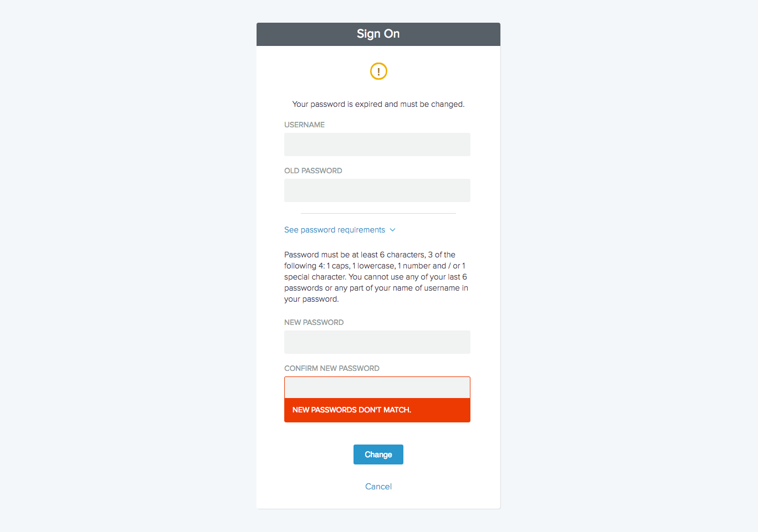Select the New Password input box
The width and height of the screenshot is (758, 532).
(x=377, y=342)
